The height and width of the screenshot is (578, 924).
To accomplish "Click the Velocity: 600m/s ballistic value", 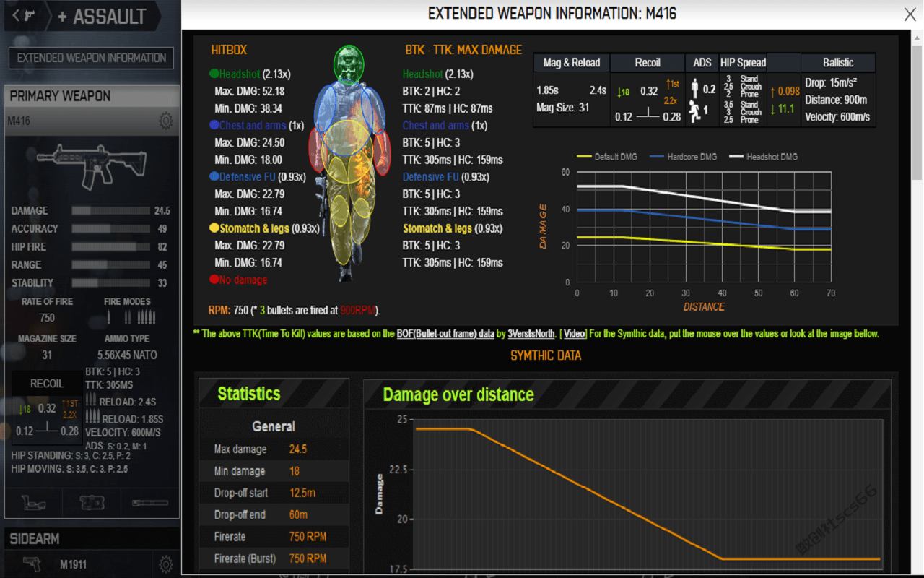I will click(x=837, y=117).
